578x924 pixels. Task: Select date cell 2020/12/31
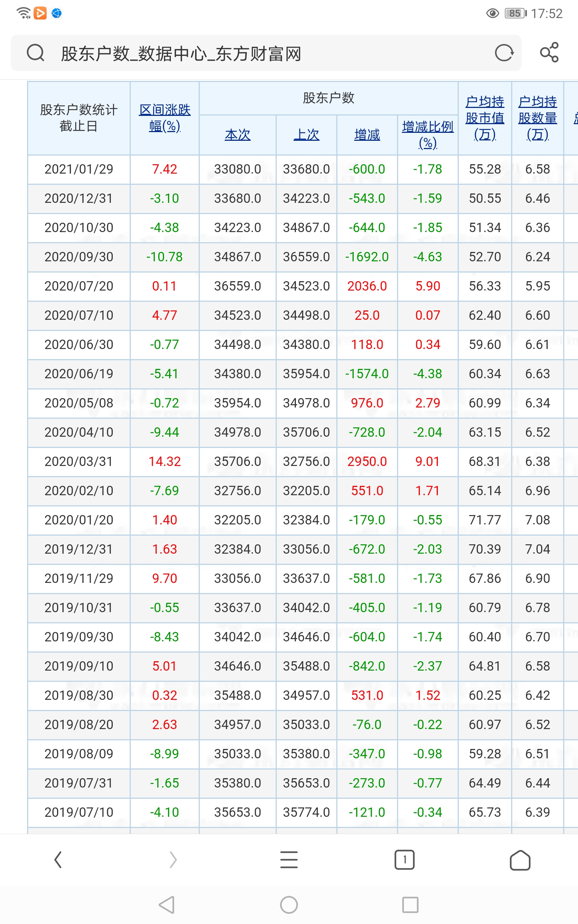tap(79, 199)
